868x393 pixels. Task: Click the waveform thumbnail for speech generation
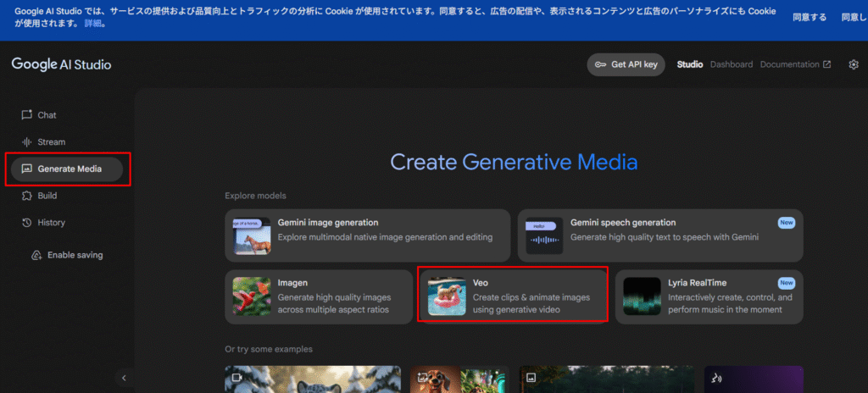click(x=544, y=235)
